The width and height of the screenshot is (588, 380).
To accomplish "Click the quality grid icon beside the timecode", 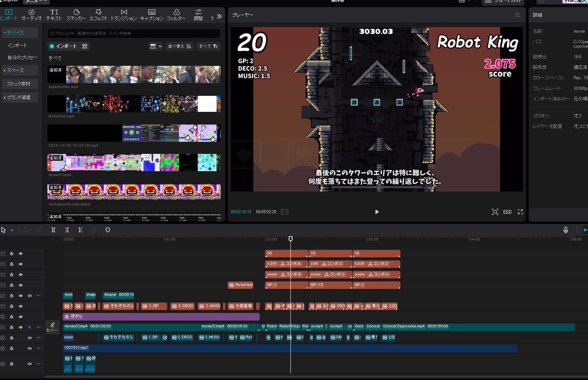I will coord(285,212).
